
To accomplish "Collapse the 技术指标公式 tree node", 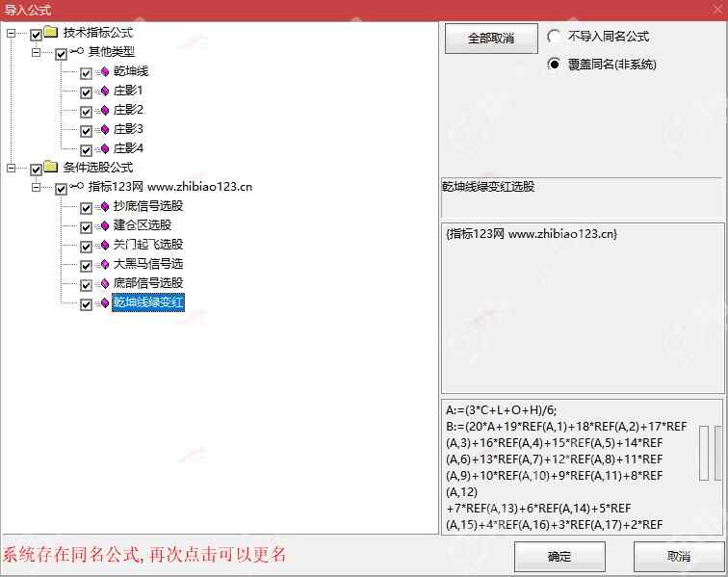I will tap(11, 34).
